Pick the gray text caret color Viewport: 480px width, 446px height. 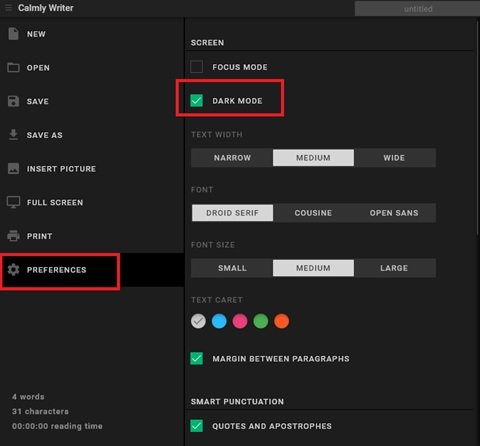tap(198, 321)
